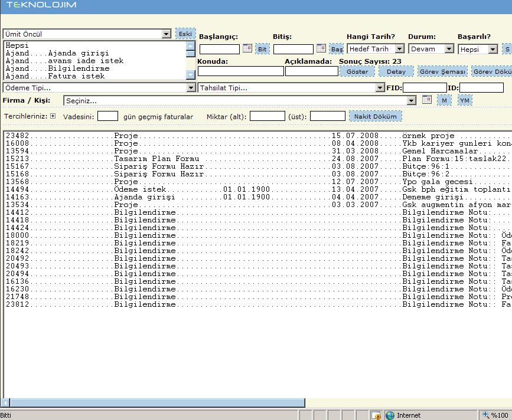Click Detay button
This screenshot has height=420, width=512.
coord(396,71)
